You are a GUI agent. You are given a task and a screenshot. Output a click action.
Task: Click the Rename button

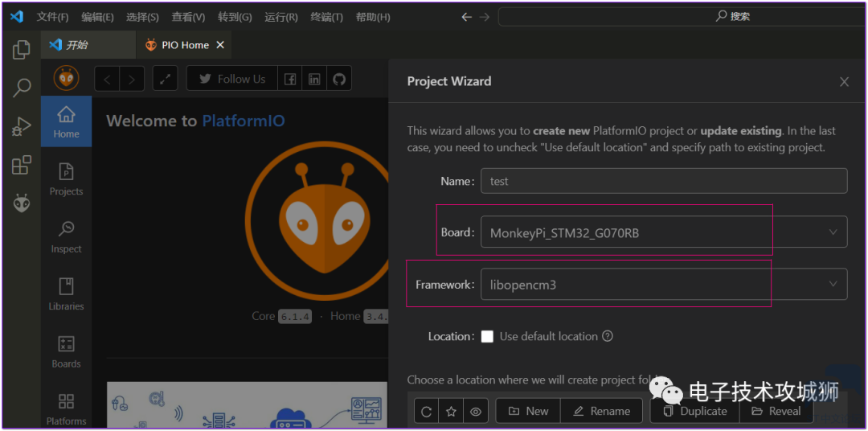pyautogui.click(x=602, y=411)
